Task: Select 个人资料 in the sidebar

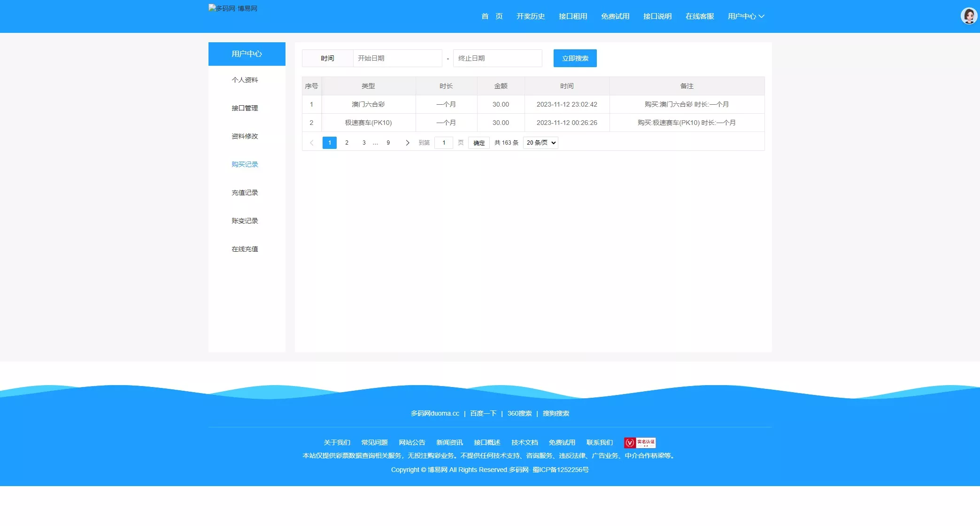Action: pos(245,80)
